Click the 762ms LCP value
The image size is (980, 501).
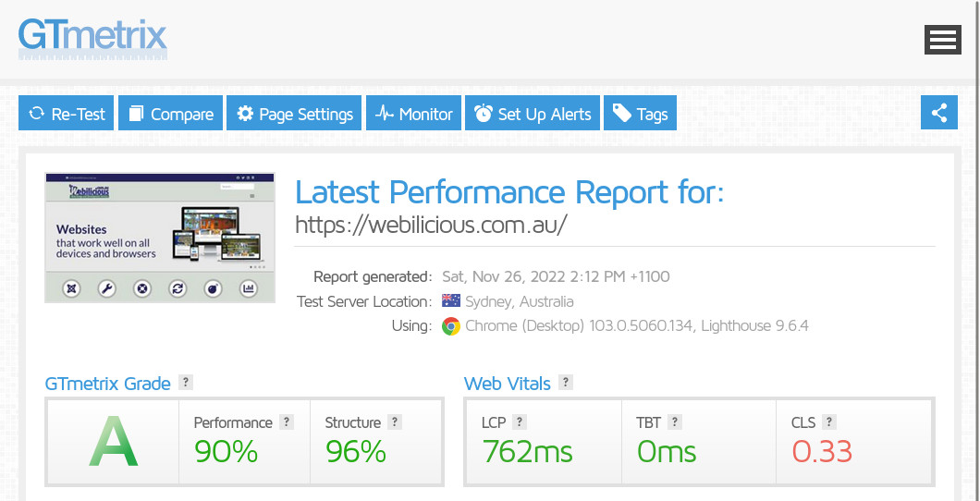[528, 451]
